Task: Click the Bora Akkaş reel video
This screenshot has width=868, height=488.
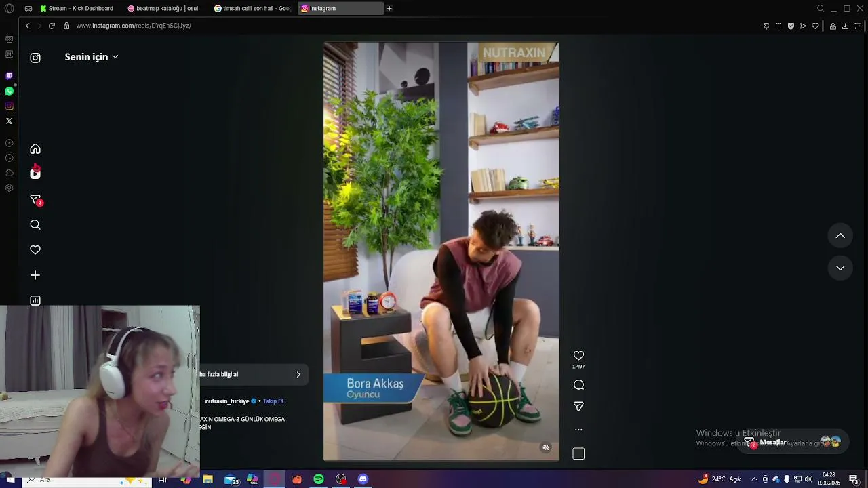Action: (x=441, y=251)
